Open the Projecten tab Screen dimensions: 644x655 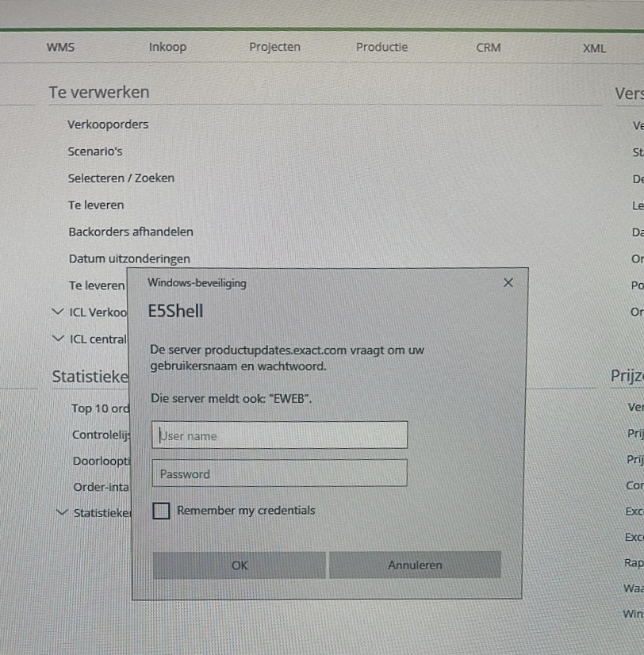[274, 47]
